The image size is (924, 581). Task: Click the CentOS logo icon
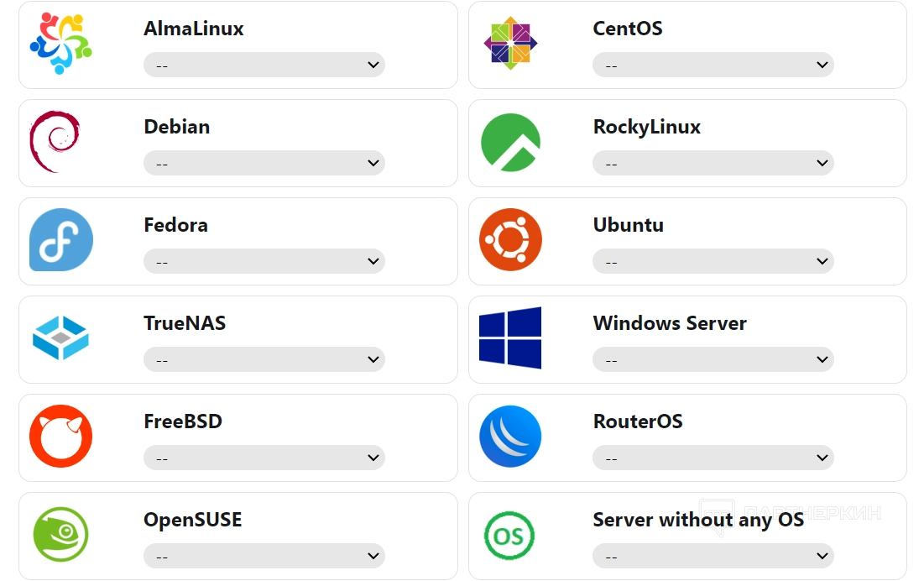pos(510,44)
